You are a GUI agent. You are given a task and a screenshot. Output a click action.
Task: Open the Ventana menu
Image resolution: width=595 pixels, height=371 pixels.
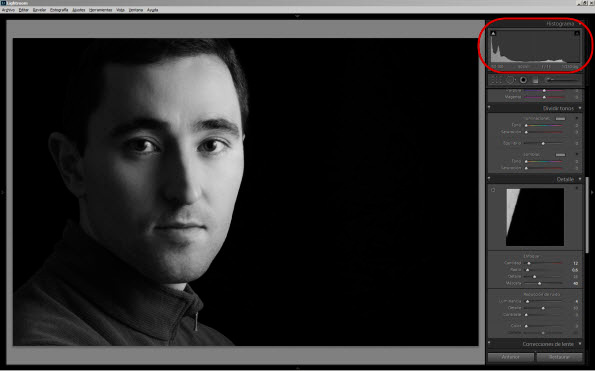[136, 10]
